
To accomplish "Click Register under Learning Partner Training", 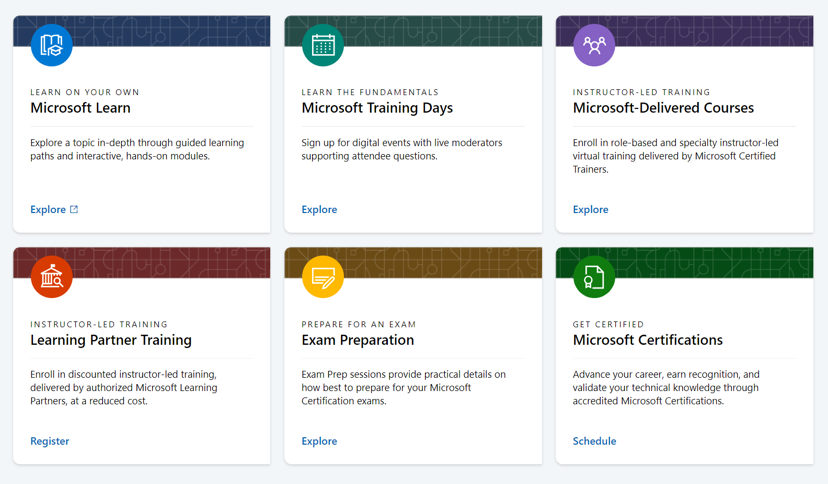I will click(x=49, y=441).
